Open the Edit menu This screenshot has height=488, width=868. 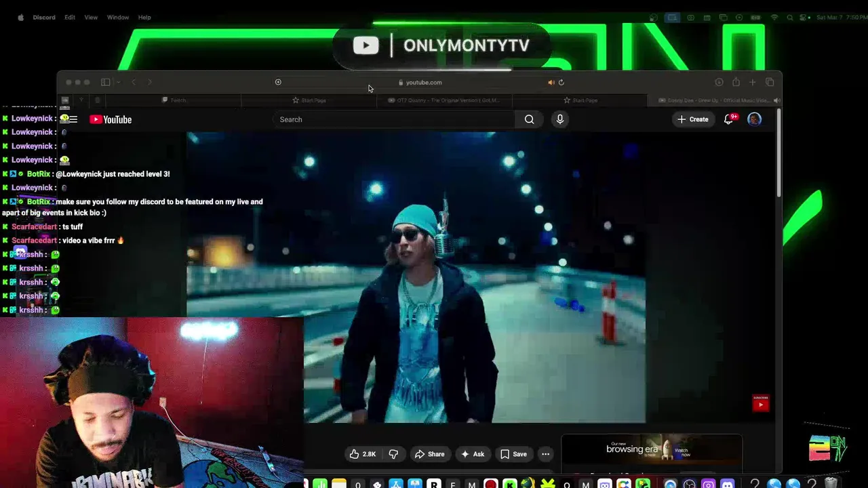[x=70, y=18]
